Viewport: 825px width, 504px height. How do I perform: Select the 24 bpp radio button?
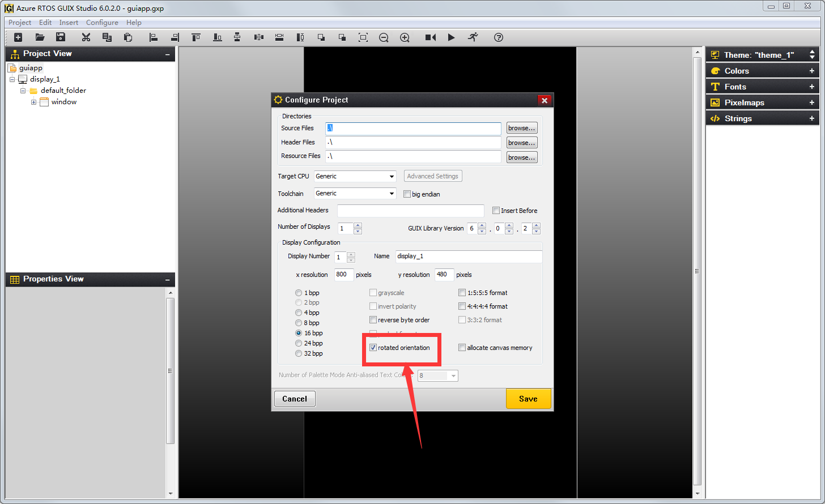click(x=299, y=343)
